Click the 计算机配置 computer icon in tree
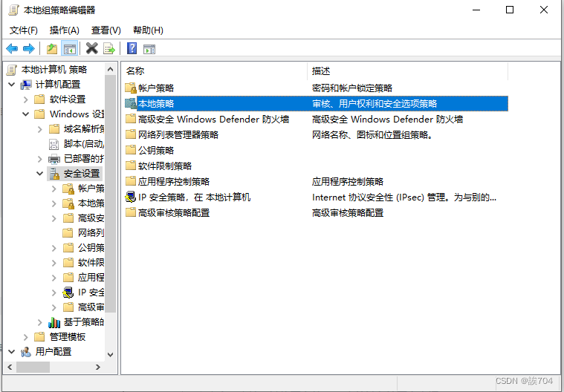 tap(26, 85)
